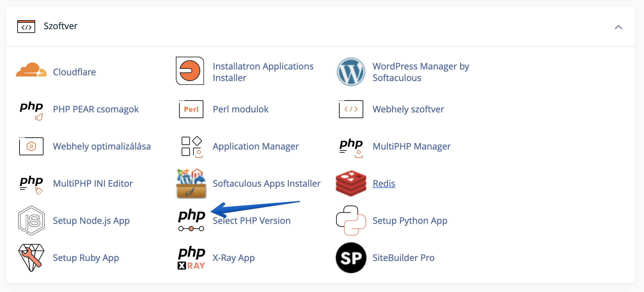Click the php X-RAY icon

point(191,258)
